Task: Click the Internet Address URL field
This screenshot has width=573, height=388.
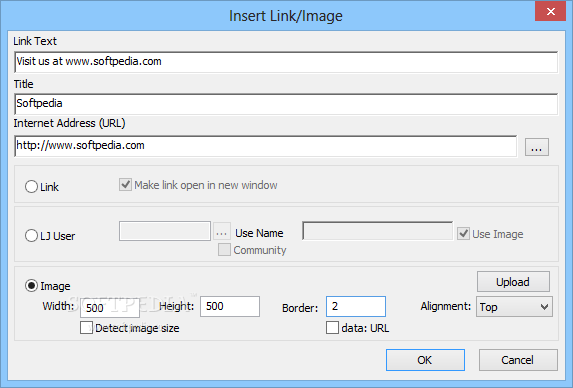Action: [x=265, y=146]
